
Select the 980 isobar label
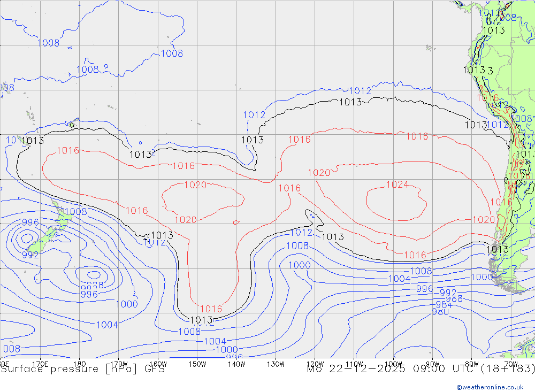tap(440, 311)
